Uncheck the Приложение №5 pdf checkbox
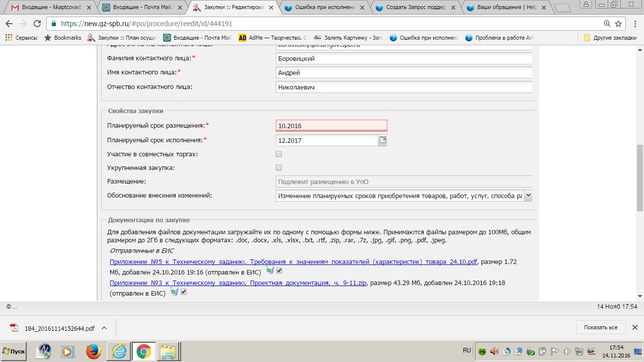 (280, 271)
